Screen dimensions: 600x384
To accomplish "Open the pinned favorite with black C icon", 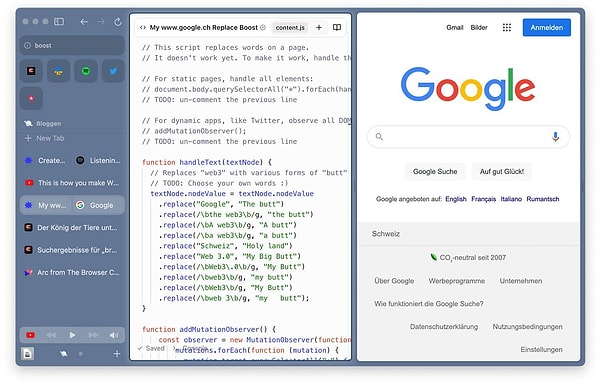I will [31, 71].
